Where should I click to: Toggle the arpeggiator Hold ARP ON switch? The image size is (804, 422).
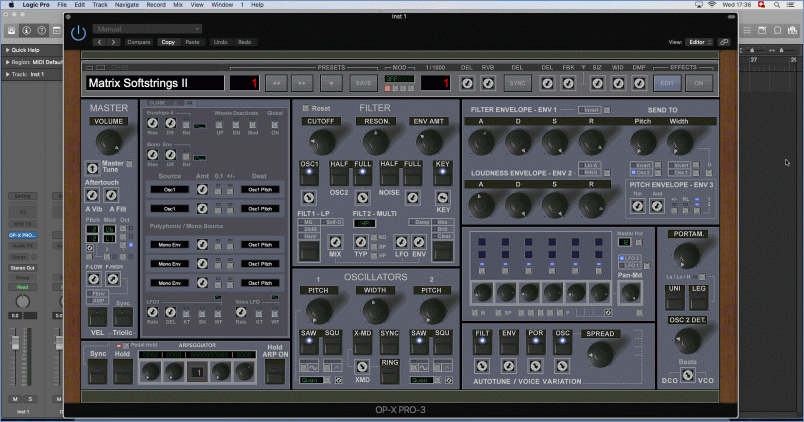(x=275, y=371)
